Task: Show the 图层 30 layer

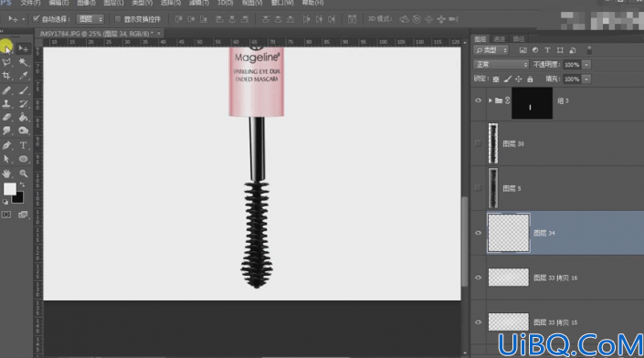Action: (x=478, y=143)
